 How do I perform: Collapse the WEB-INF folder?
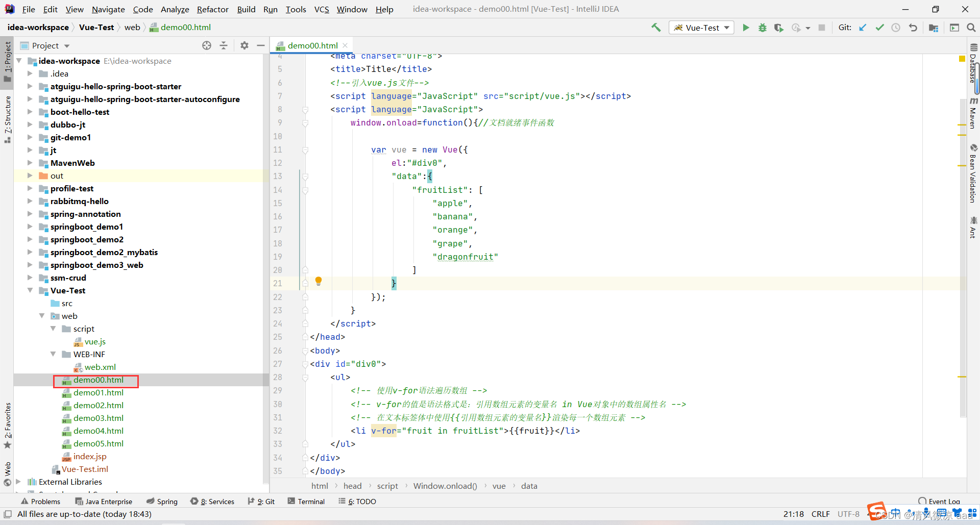coord(53,354)
